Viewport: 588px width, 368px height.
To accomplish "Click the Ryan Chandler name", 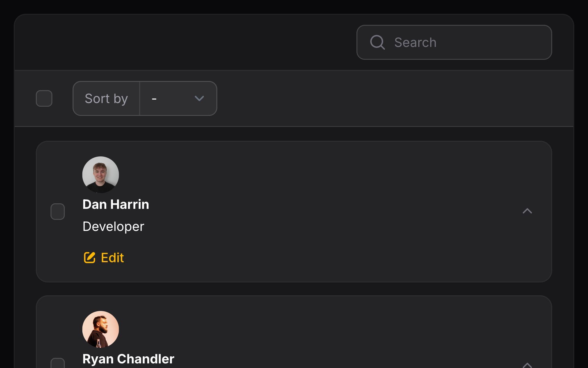I will [128, 359].
